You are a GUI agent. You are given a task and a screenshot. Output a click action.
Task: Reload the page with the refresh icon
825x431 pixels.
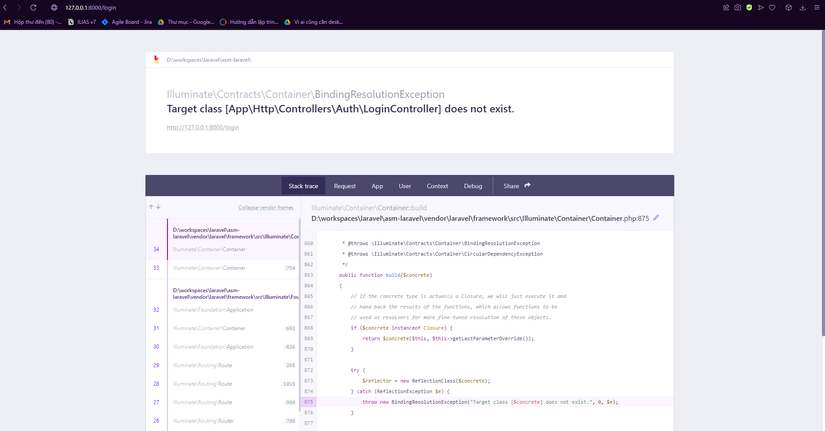[x=33, y=7]
